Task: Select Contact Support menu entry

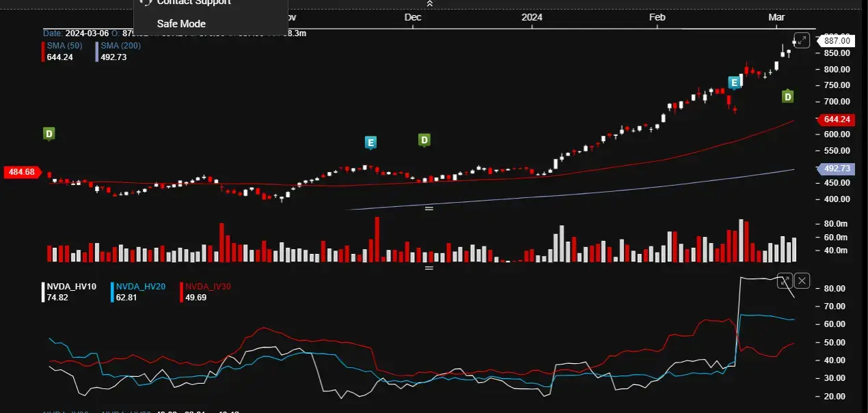Action: point(193,2)
